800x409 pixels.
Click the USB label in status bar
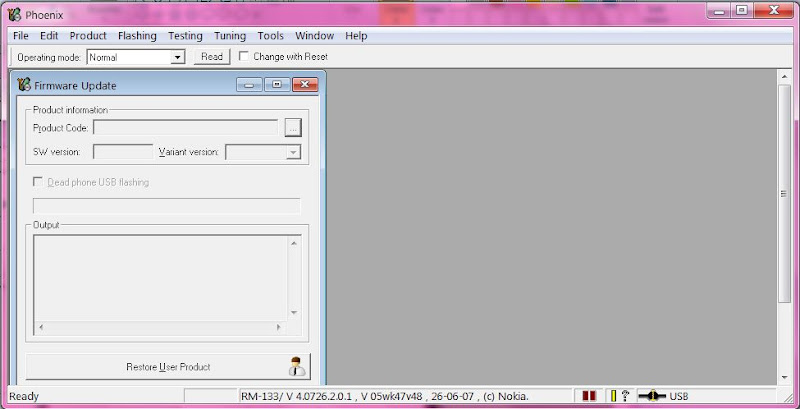pyautogui.click(x=679, y=396)
